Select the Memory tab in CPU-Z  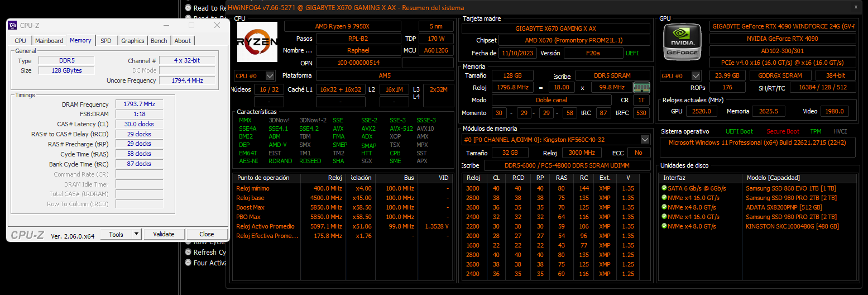pyautogui.click(x=80, y=40)
